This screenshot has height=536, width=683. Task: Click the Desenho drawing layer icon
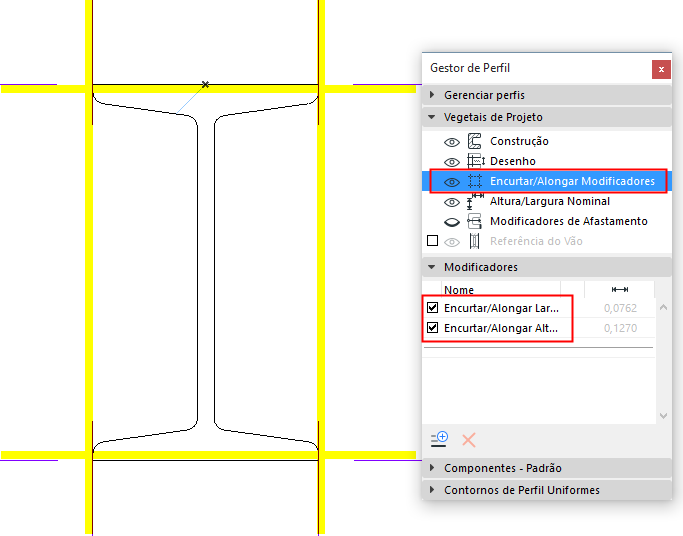[x=476, y=161]
